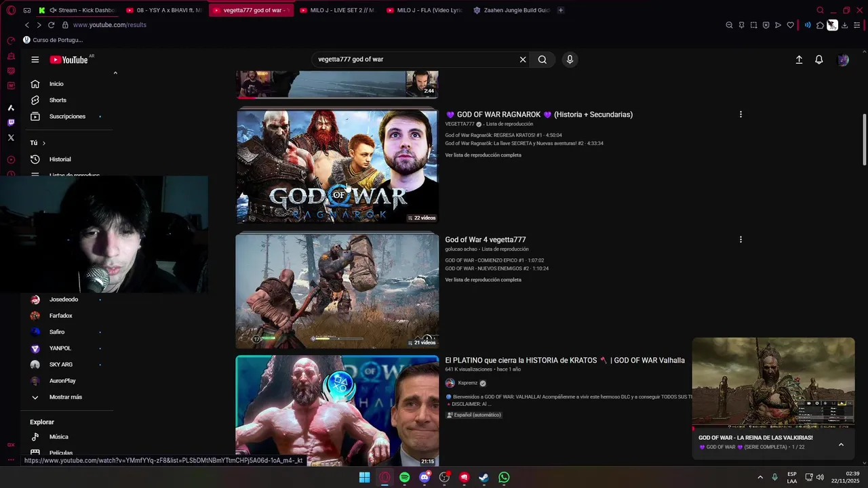This screenshot has height=488, width=868.
Task: Open Spotify from the taskbar
Action: (405, 477)
